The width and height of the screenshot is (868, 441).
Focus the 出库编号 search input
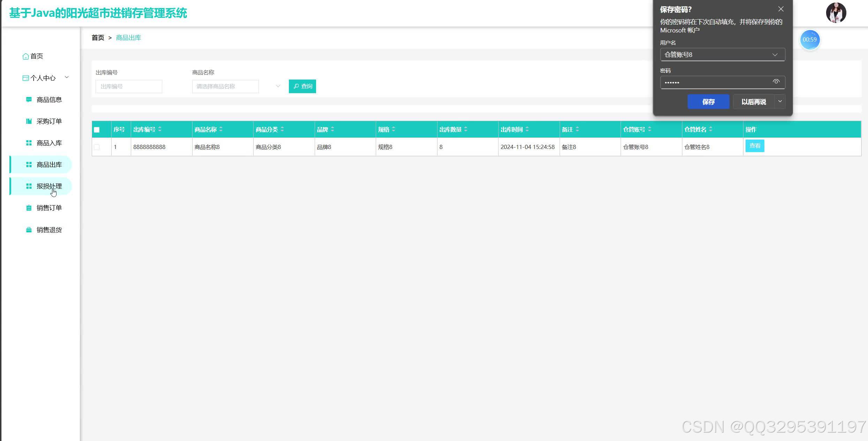tap(129, 87)
